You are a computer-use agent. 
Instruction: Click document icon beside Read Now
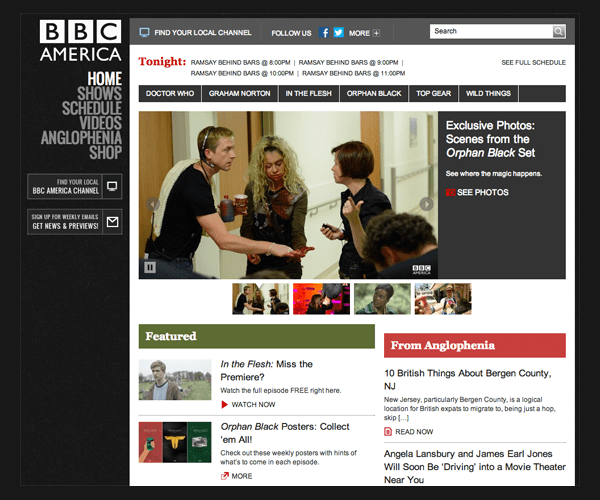click(x=388, y=432)
